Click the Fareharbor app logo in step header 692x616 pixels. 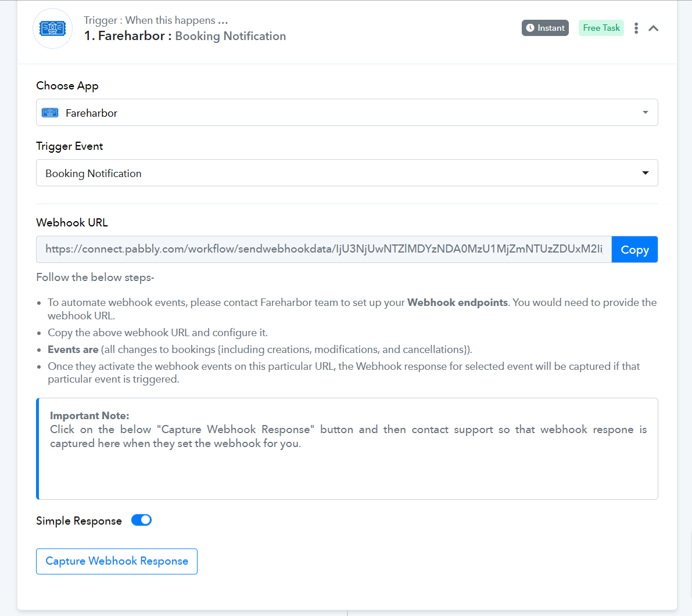tap(52, 28)
